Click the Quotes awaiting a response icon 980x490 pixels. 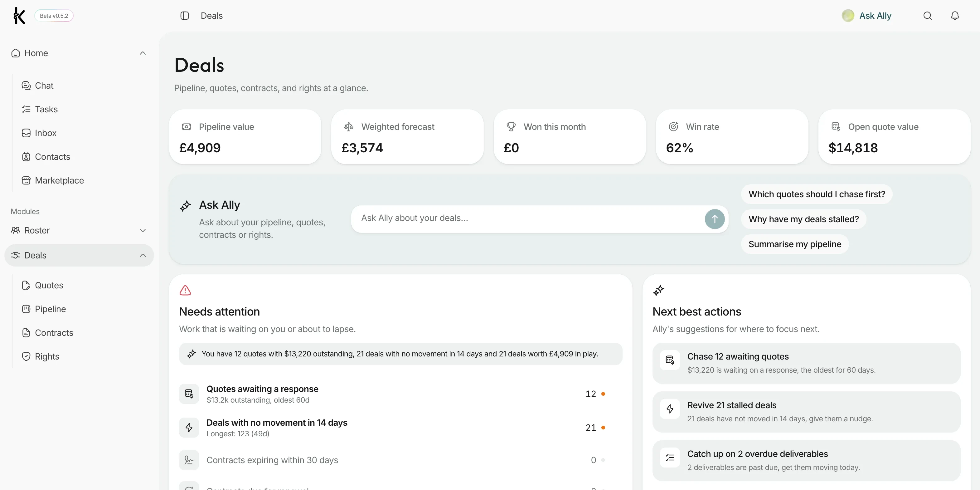189,394
